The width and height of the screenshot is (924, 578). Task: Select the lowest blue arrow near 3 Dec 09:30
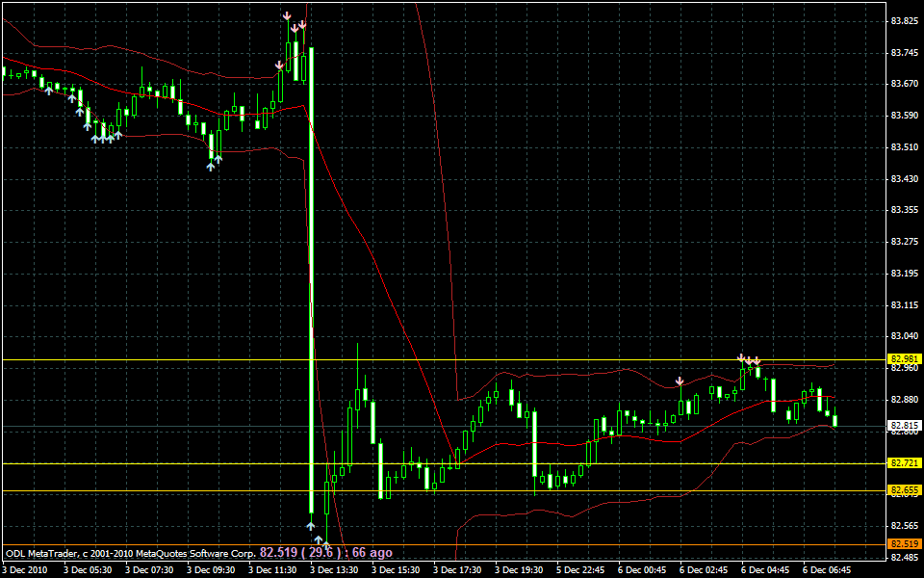coord(211,166)
